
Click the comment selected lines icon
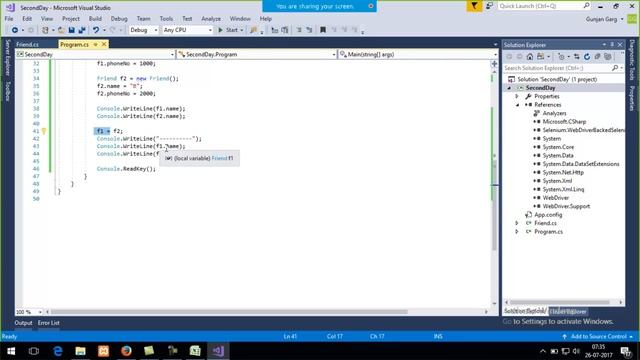click(299, 30)
